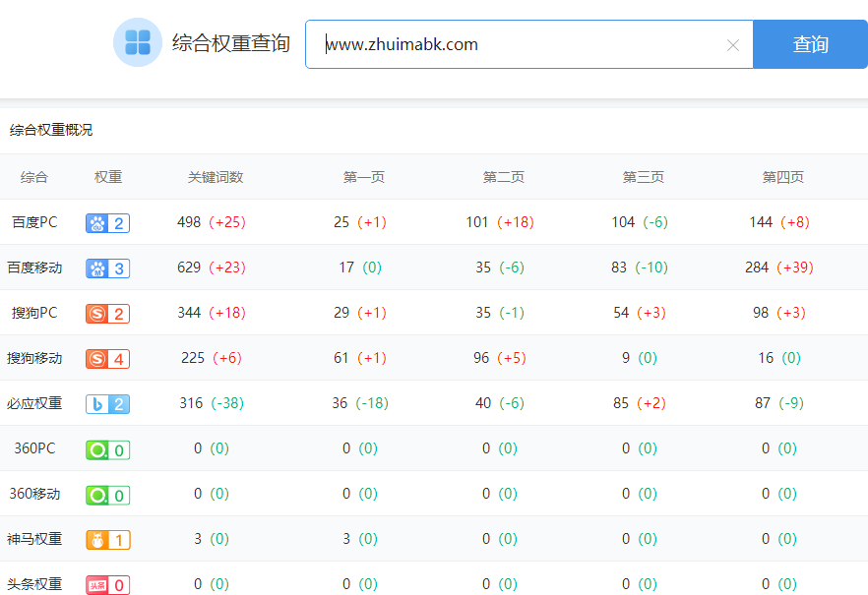The image size is (868, 595).
Task: Focus the www.zhuimabk.com input field
Action: coord(528,44)
